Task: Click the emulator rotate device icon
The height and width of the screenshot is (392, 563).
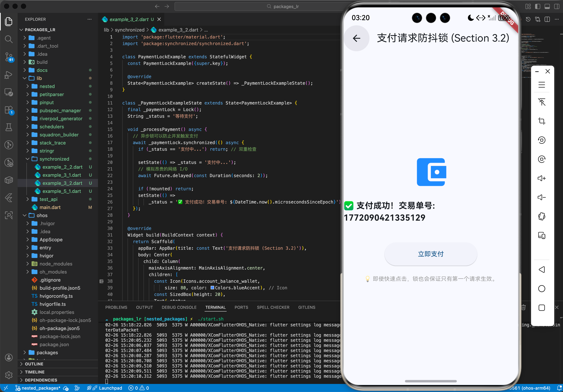Action: pyautogui.click(x=542, y=216)
